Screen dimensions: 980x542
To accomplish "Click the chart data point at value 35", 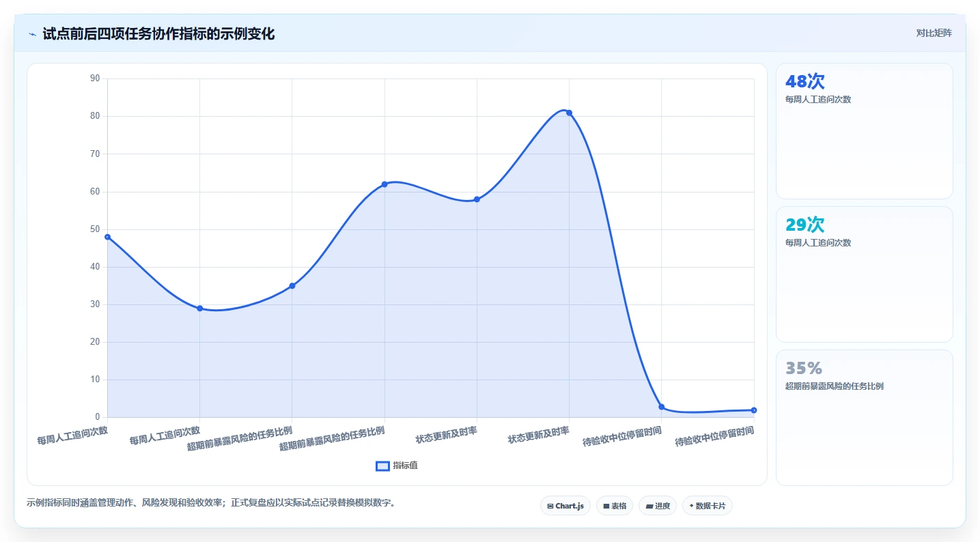I will 292,286.
